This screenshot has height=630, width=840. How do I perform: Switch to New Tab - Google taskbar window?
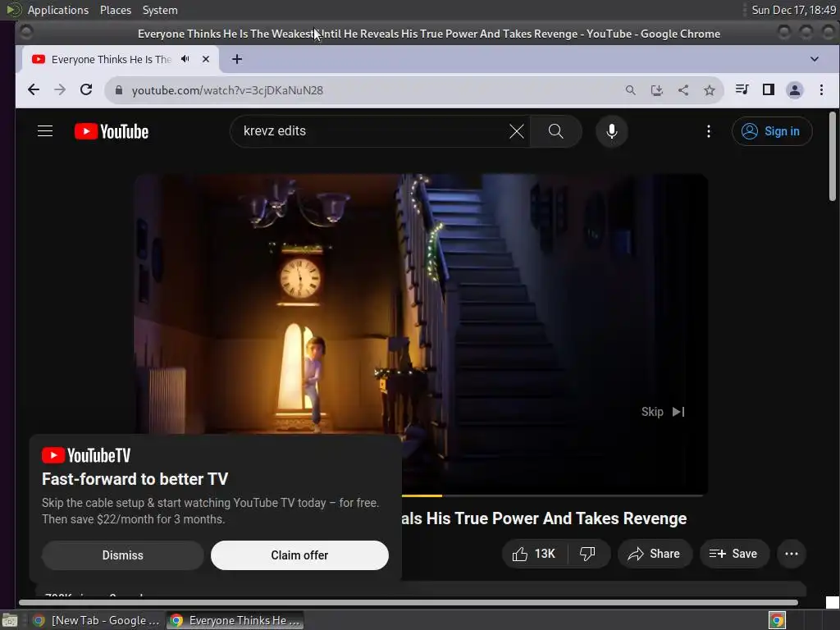(96, 620)
